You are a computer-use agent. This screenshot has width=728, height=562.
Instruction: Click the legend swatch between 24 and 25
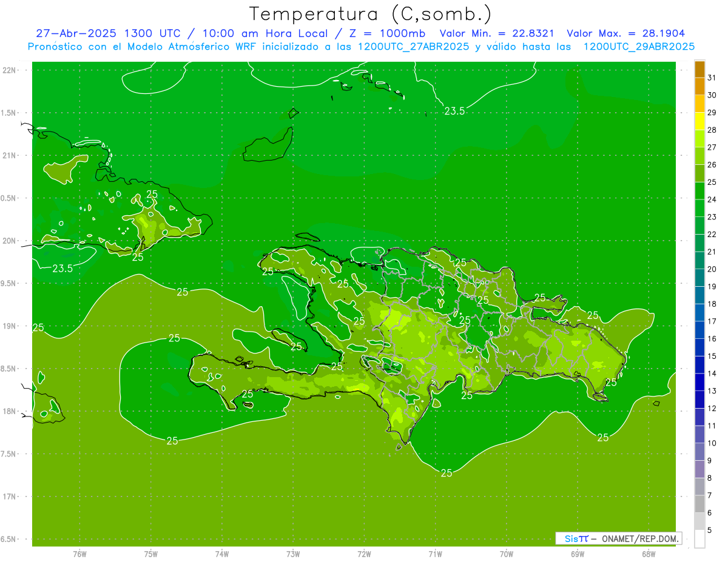(x=700, y=191)
